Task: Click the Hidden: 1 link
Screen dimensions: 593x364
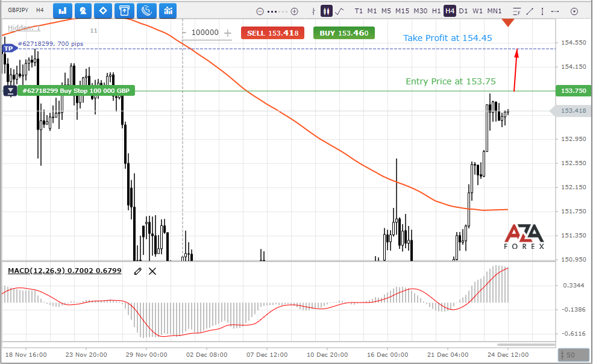Action: (24, 28)
